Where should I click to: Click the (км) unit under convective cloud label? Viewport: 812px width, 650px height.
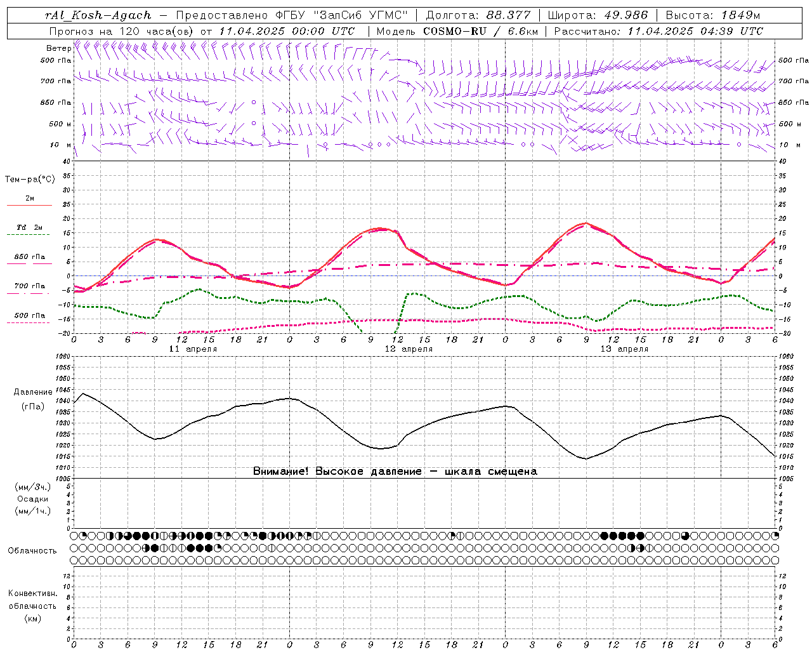click(32, 618)
